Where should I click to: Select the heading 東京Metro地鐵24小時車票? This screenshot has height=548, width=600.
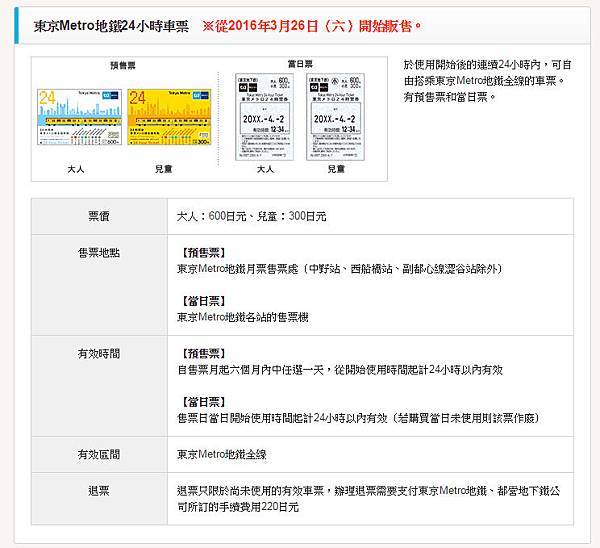[111, 26]
